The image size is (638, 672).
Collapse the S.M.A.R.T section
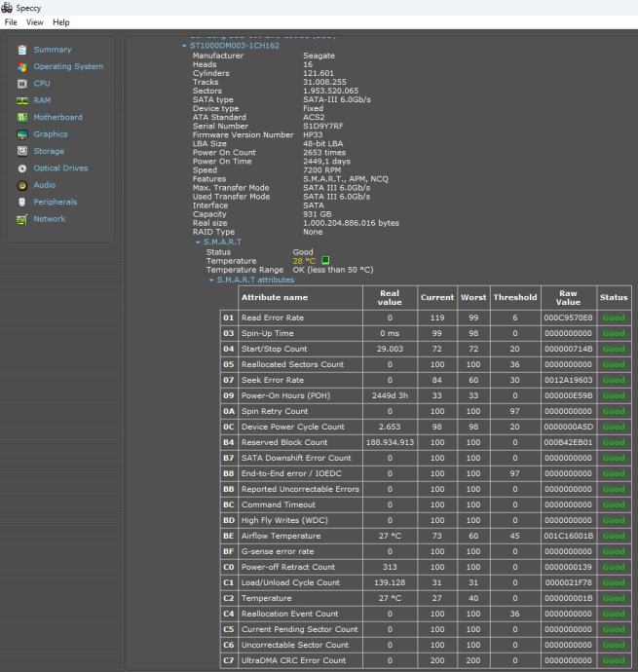tap(197, 243)
